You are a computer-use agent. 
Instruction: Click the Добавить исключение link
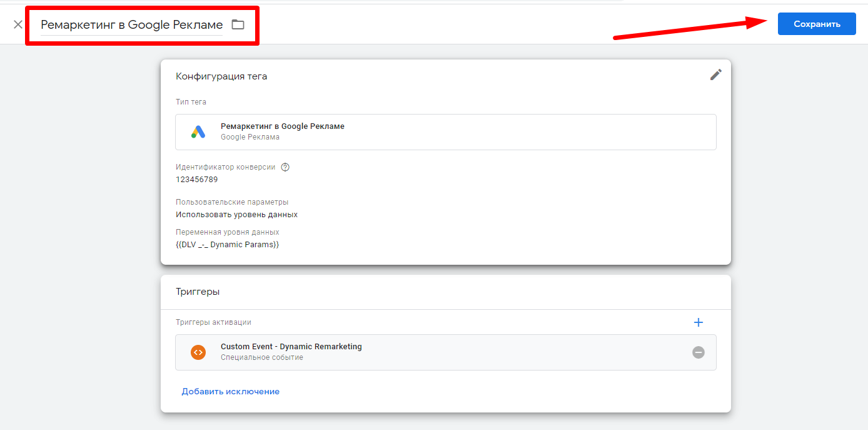[230, 392]
